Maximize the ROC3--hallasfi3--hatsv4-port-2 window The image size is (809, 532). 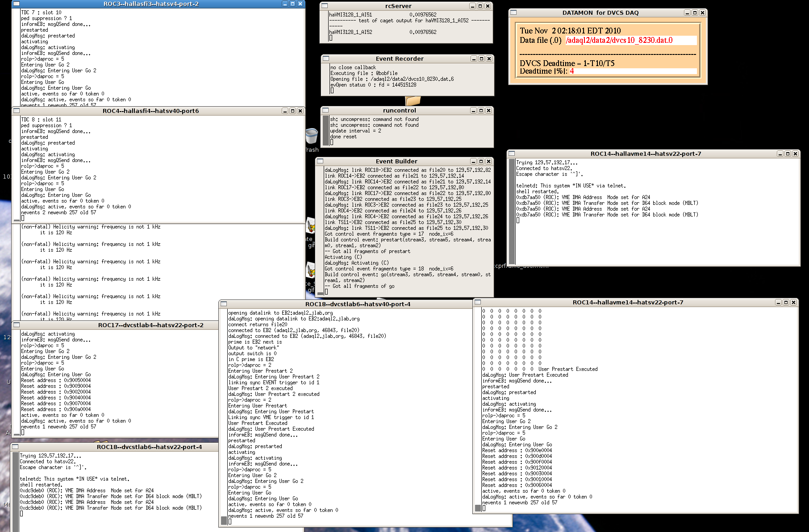[x=293, y=4]
